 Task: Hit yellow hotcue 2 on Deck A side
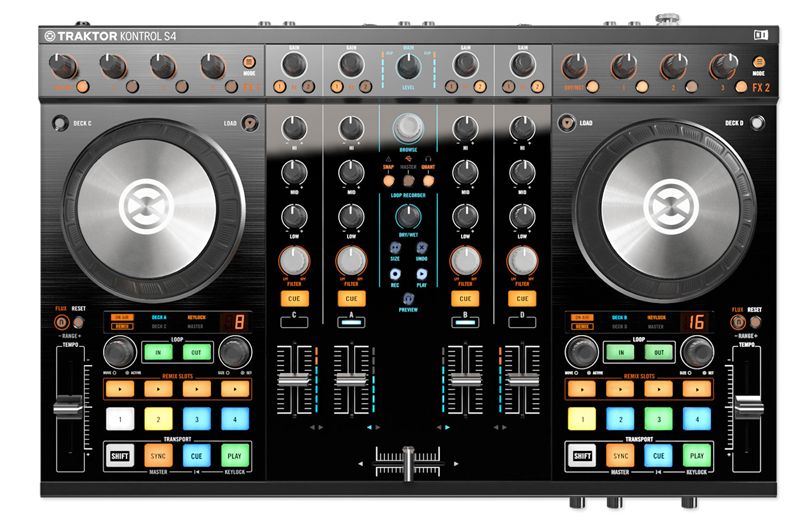158,419
